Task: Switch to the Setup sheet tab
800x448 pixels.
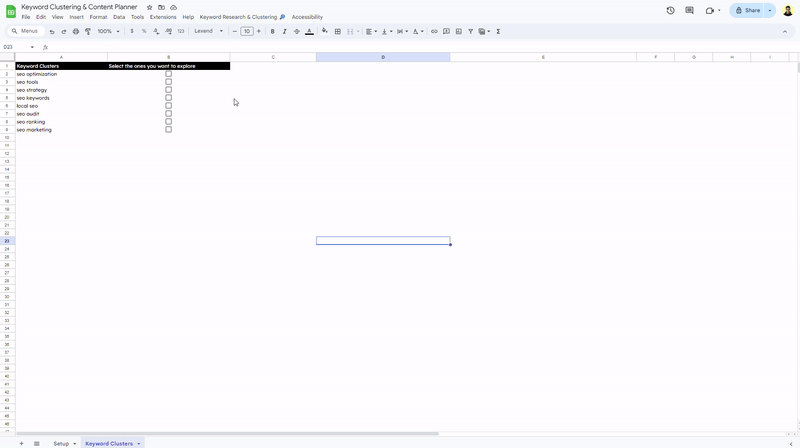Action: [61, 444]
